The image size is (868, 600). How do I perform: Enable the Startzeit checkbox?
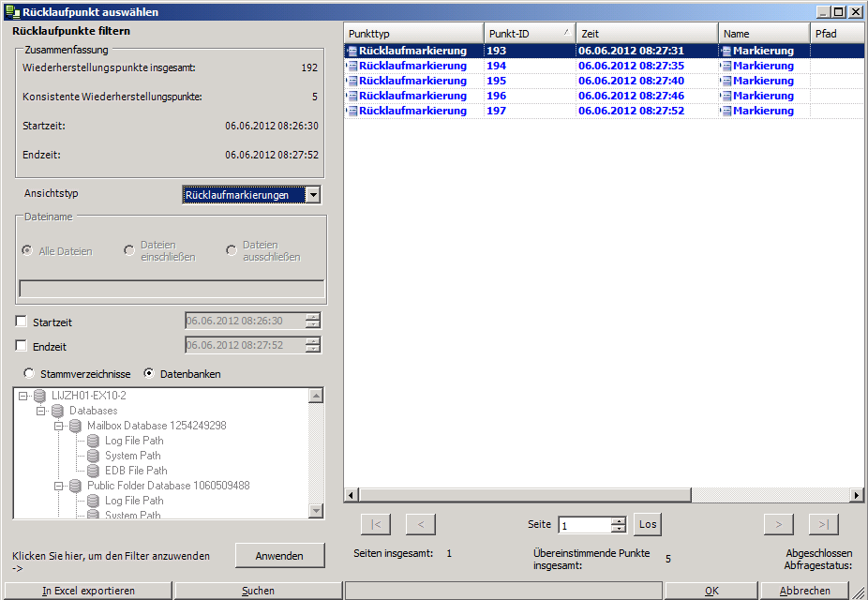click(x=22, y=322)
